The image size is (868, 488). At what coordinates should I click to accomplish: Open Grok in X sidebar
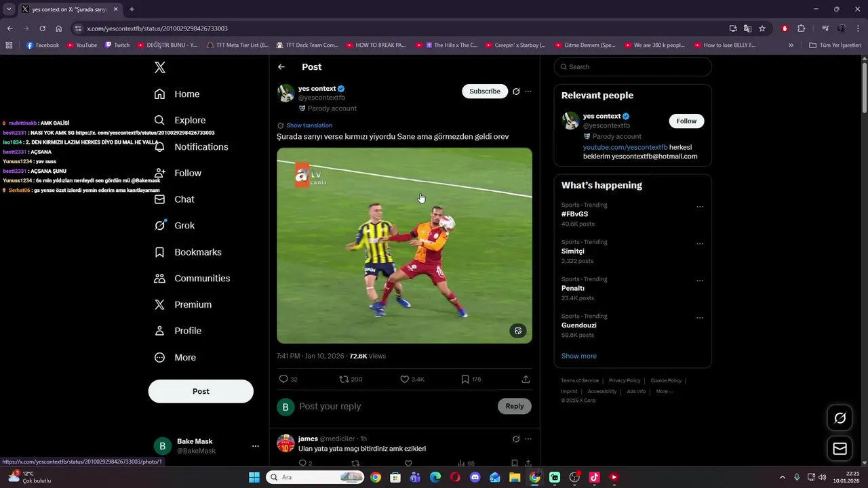click(x=174, y=226)
